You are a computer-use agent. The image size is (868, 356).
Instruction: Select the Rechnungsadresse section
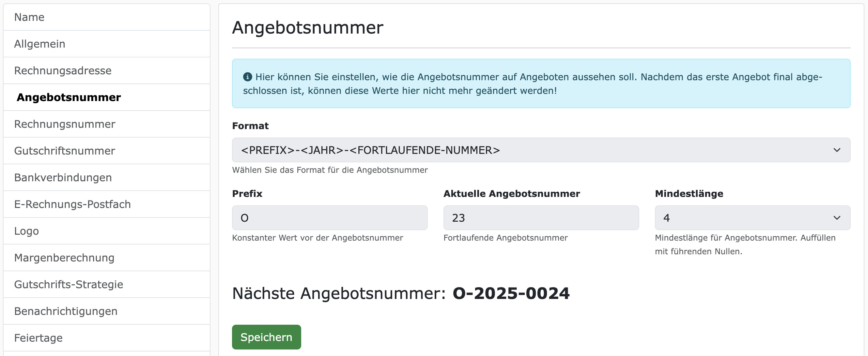(63, 70)
